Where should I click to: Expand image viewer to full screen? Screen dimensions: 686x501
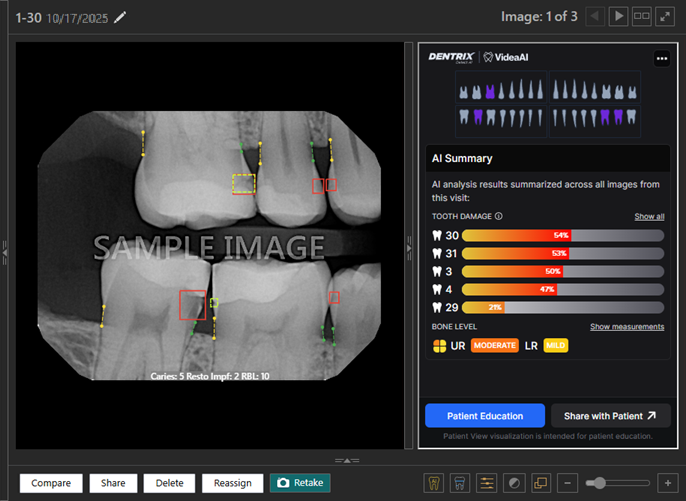(x=665, y=16)
